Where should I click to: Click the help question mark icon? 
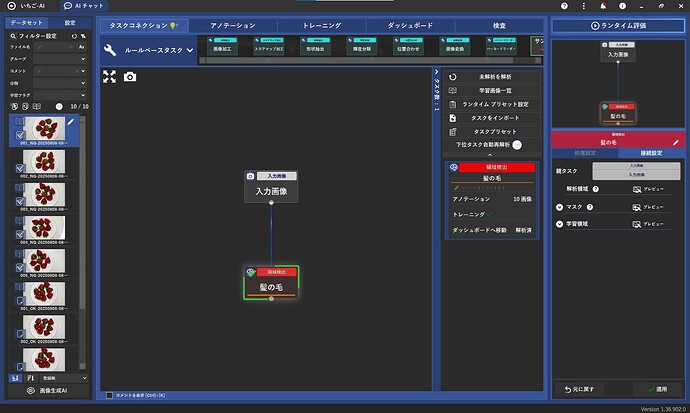coord(564,6)
